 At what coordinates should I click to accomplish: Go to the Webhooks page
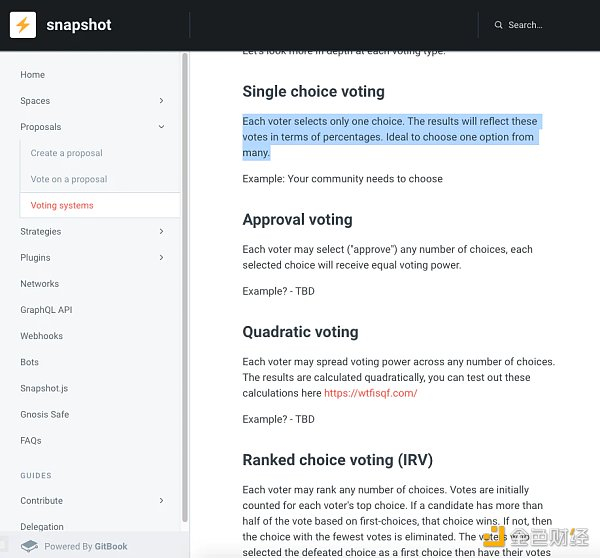point(42,336)
